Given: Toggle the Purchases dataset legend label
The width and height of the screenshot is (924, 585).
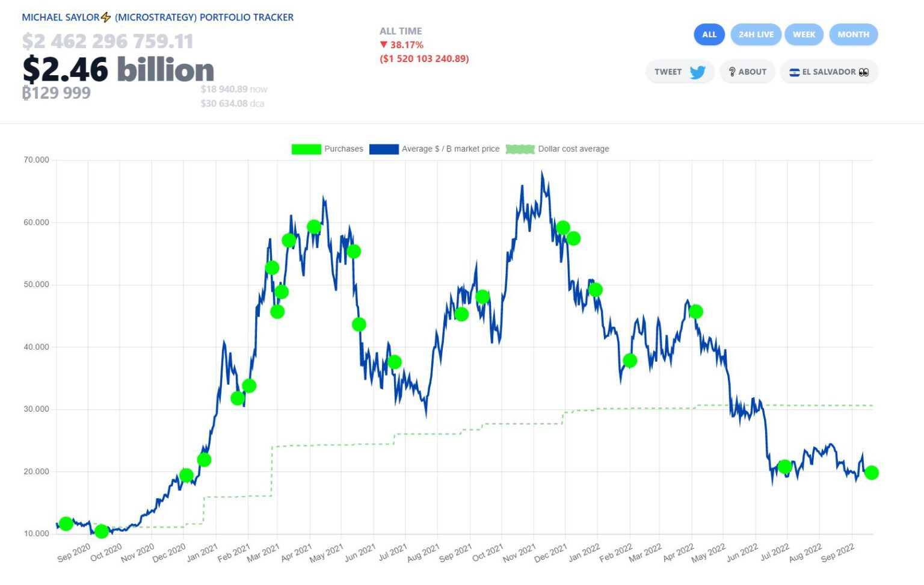Looking at the screenshot, I should (x=343, y=149).
